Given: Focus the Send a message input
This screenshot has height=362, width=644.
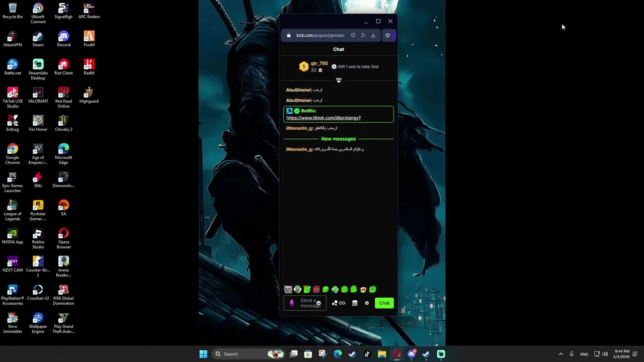Looking at the screenshot, I should pos(305,303).
